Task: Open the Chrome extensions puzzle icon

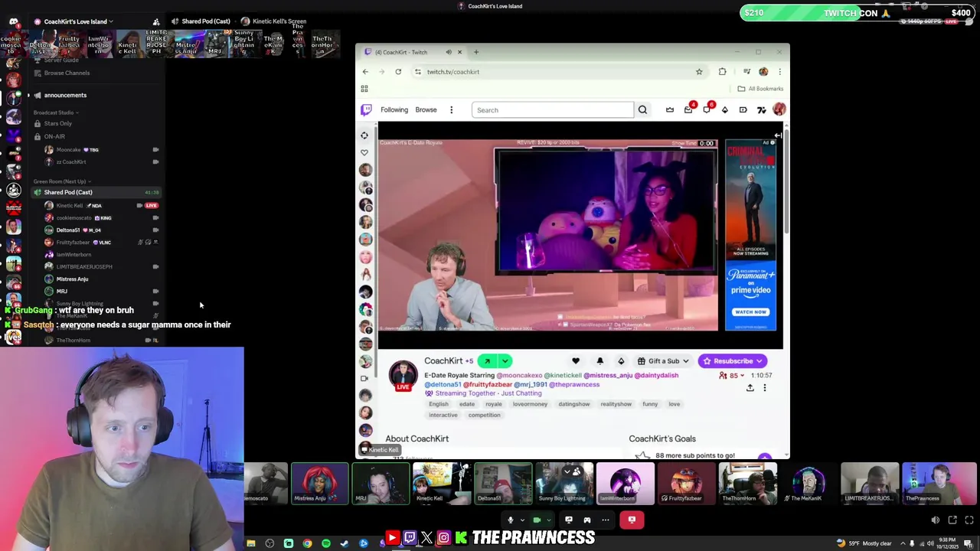Action: [722, 72]
